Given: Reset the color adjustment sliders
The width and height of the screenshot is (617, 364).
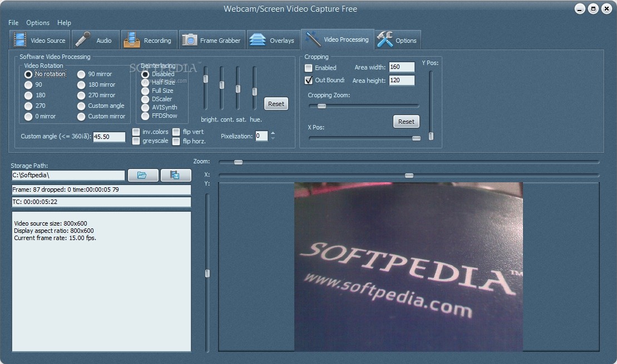Looking at the screenshot, I should point(276,104).
